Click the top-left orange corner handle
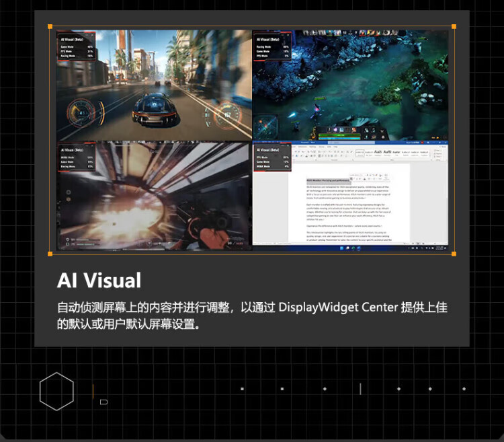 (50, 27)
